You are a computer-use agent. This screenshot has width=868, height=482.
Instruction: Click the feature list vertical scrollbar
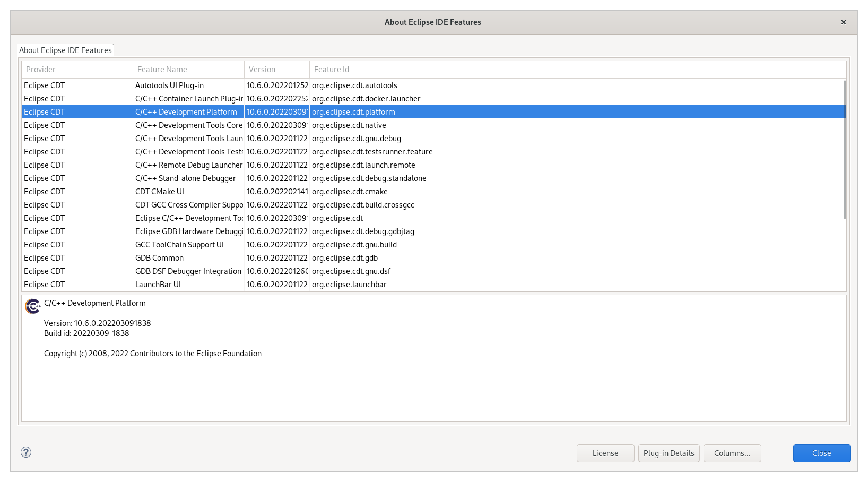844,149
